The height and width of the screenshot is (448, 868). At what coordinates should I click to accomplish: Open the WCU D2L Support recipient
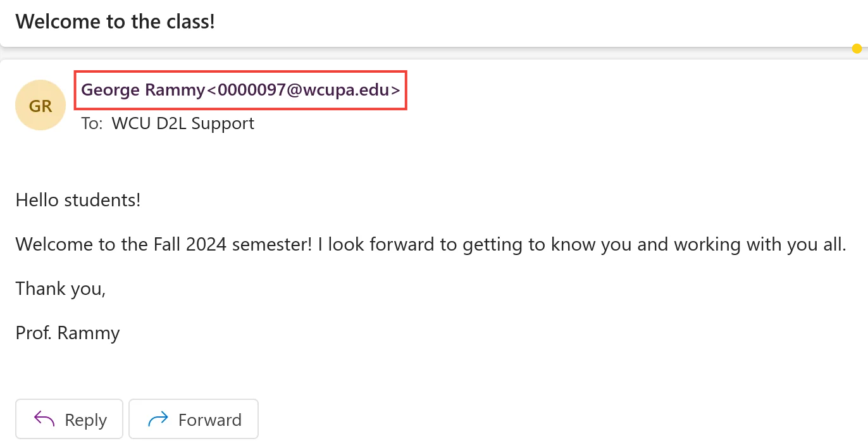click(183, 123)
